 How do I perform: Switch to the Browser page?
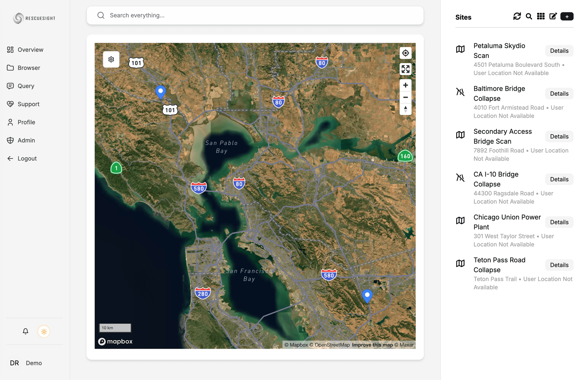click(x=29, y=68)
